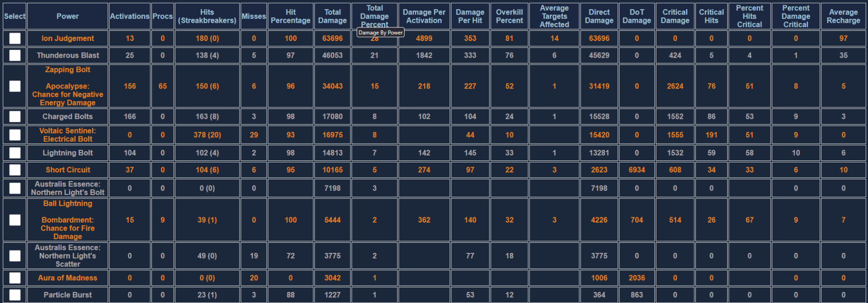
Task: Click the Particle Burst power name
Action: [68, 295]
